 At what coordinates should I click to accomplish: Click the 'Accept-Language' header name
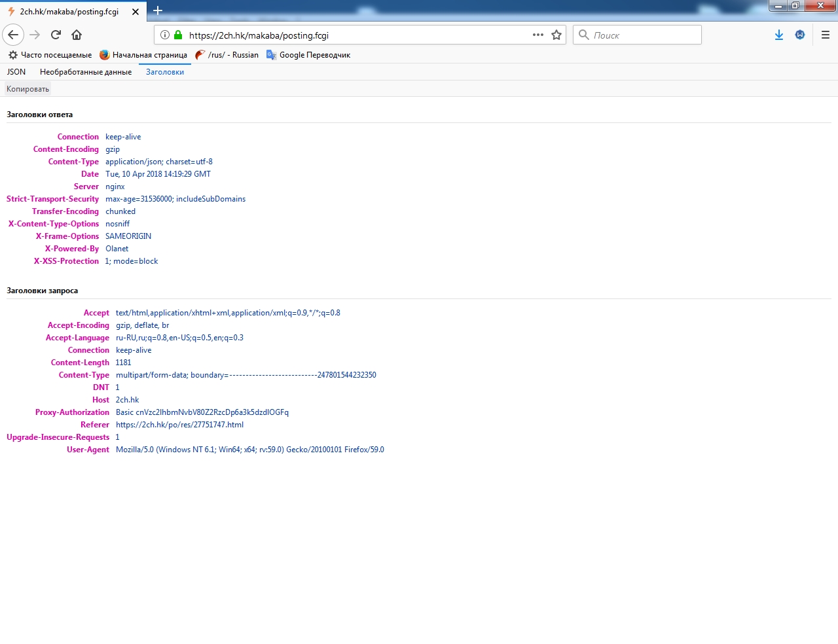click(x=77, y=338)
